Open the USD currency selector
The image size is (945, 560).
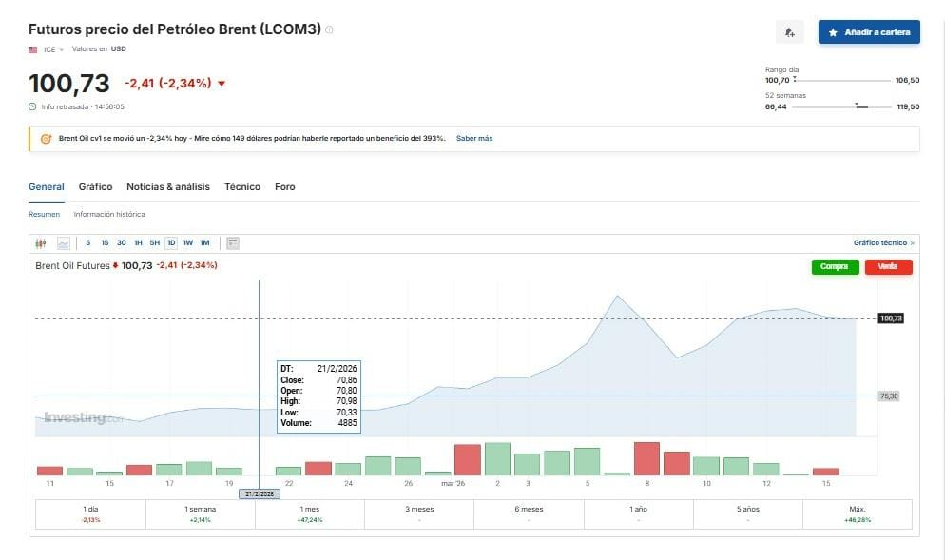coord(118,49)
